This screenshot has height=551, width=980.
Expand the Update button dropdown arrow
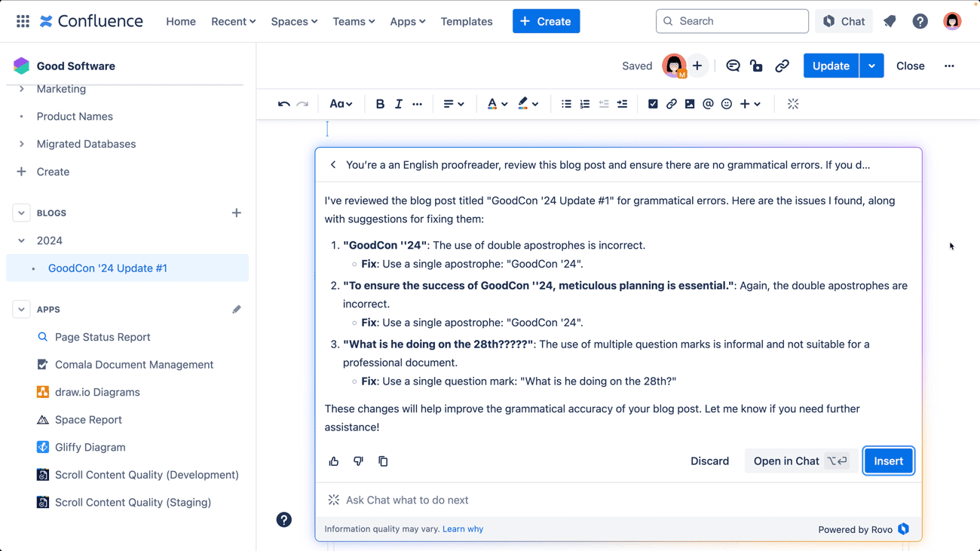(x=871, y=66)
